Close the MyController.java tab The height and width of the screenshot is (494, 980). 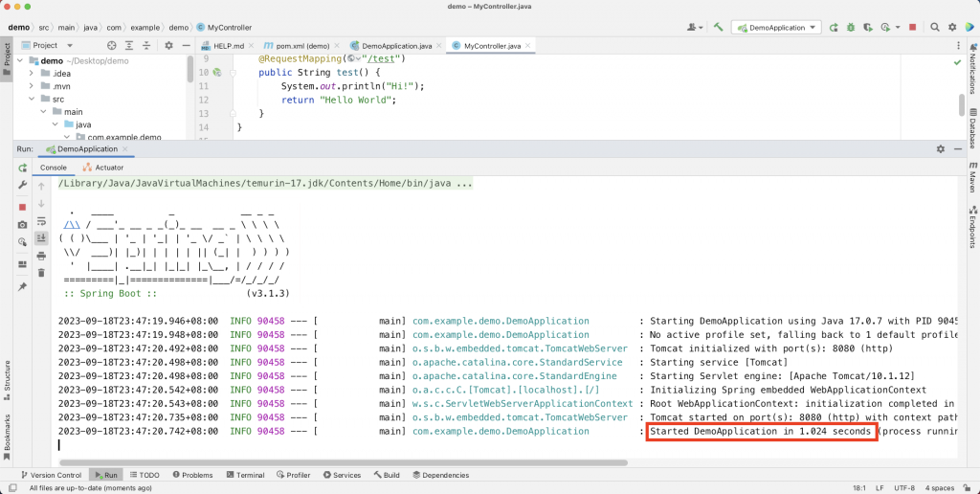click(x=528, y=46)
